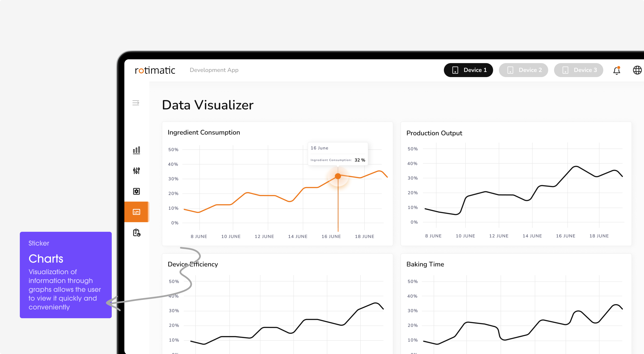
Task: Click 50% axis label on Ingredient Consumption chart
Action: (173, 150)
